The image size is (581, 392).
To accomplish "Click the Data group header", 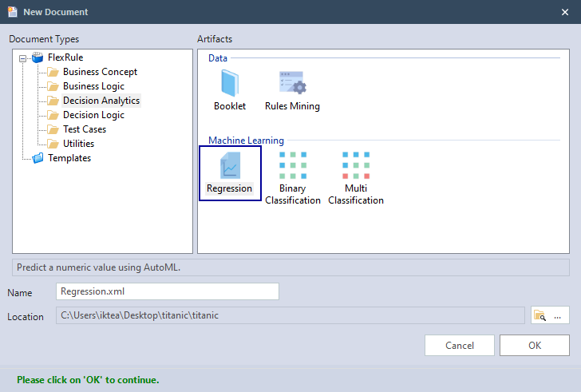I will (218, 58).
